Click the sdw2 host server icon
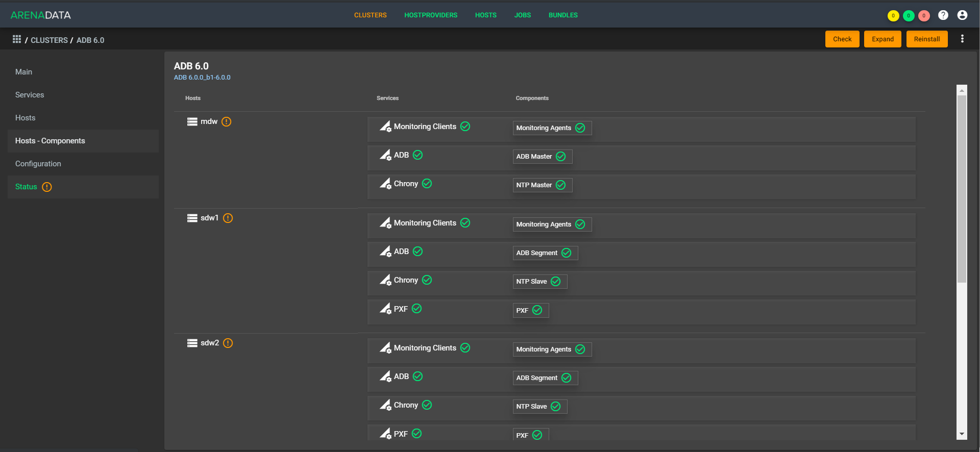The image size is (980, 452). click(192, 343)
